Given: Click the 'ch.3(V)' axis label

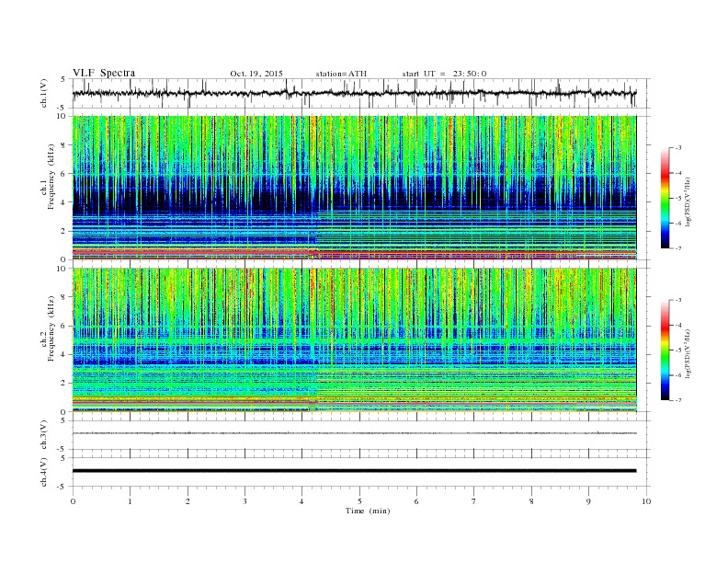Looking at the screenshot, I should [44, 435].
